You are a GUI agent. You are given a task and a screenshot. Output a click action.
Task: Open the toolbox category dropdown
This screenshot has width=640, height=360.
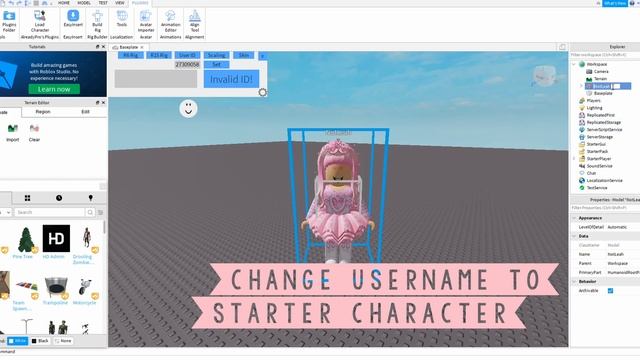click(x=5, y=212)
